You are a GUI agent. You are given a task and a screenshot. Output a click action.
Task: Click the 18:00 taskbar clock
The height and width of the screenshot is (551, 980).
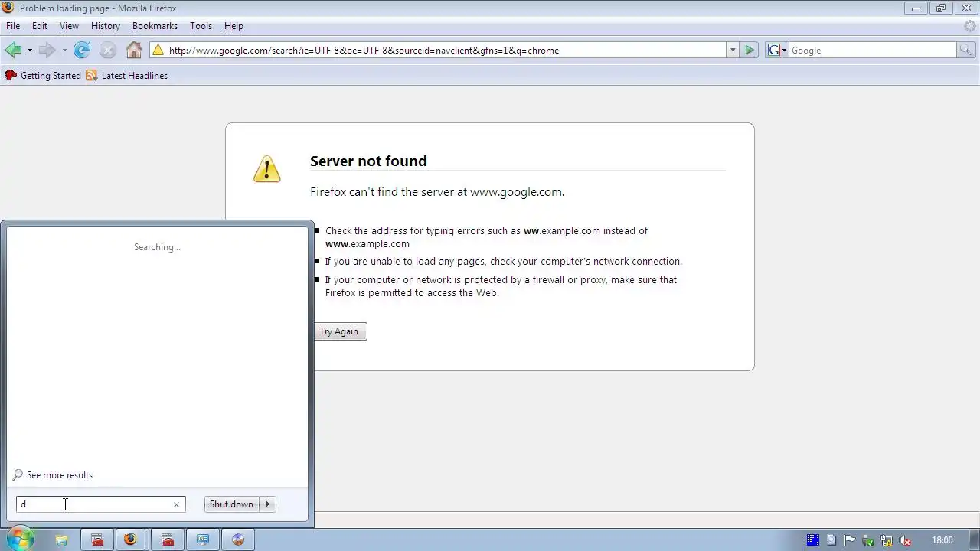tap(942, 540)
